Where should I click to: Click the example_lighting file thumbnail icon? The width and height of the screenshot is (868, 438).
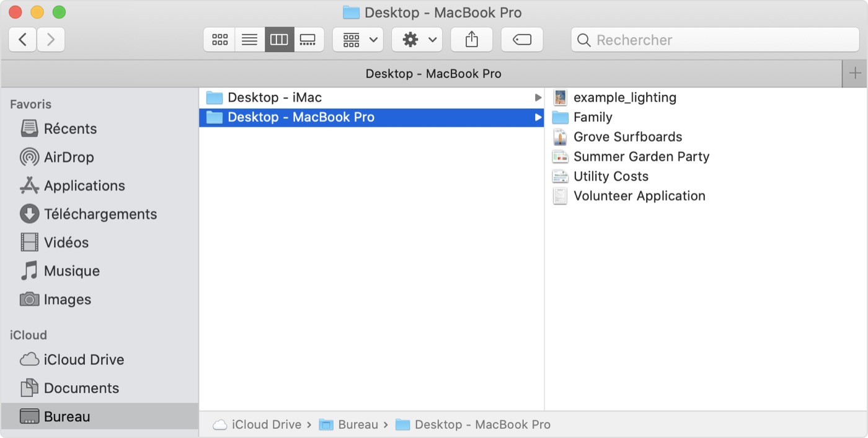pyautogui.click(x=560, y=97)
